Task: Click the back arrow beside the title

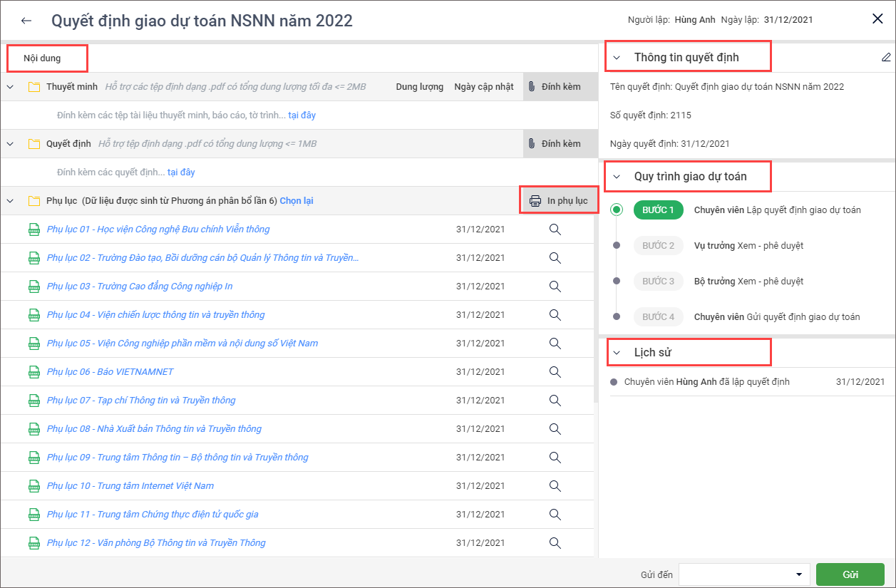Action: point(26,21)
